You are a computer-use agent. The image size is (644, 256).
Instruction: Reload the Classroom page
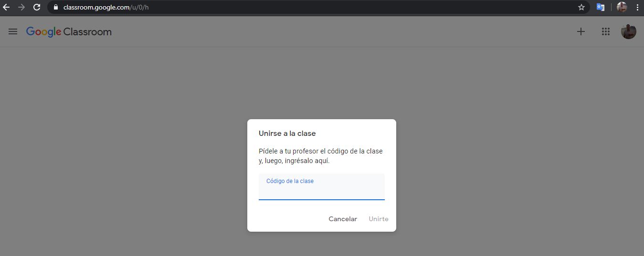pos(37,7)
